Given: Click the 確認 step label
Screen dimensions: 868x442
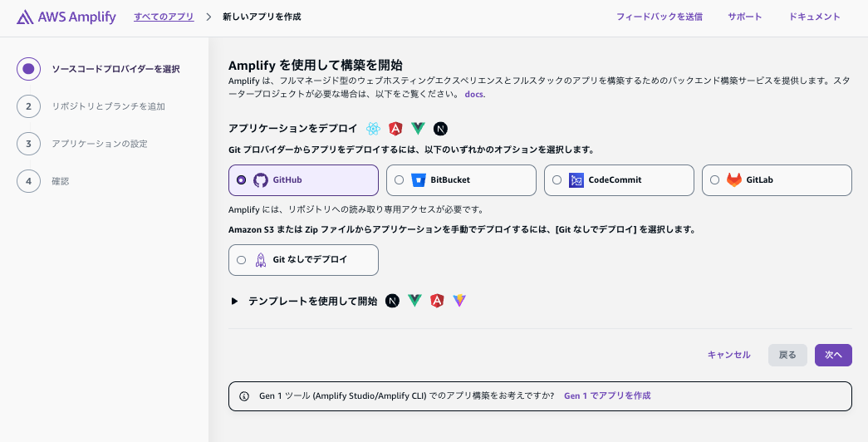Looking at the screenshot, I should [x=61, y=181].
